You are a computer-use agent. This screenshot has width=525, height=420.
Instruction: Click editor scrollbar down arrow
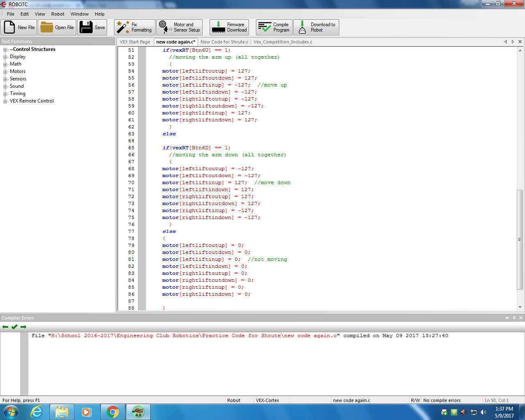520,307
